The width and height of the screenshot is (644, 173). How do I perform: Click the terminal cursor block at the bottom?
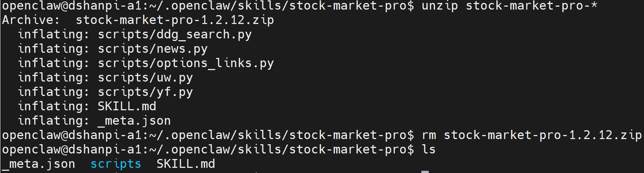point(425,172)
